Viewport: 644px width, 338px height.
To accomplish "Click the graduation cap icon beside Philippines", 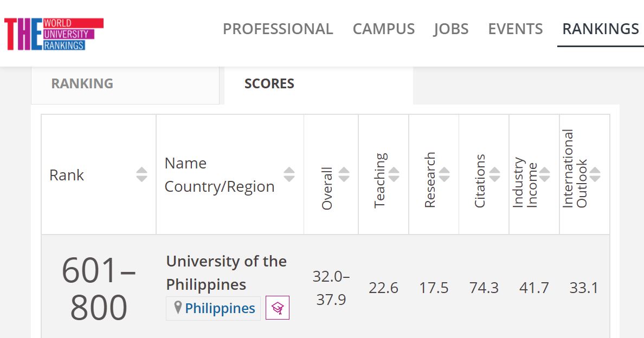I will pyautogui.click(x=278, y=308).
